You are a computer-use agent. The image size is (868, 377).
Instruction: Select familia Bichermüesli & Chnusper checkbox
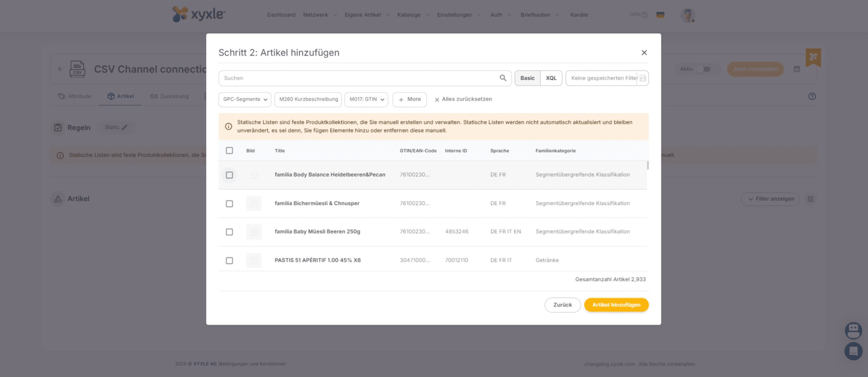[229, 204]
